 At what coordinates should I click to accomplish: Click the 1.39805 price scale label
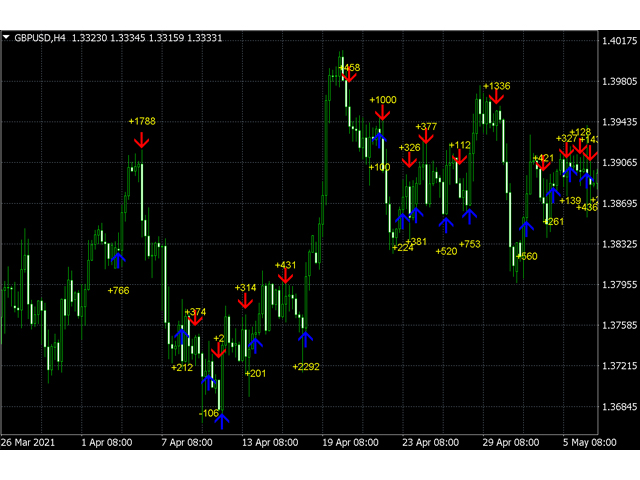(620, 82)
